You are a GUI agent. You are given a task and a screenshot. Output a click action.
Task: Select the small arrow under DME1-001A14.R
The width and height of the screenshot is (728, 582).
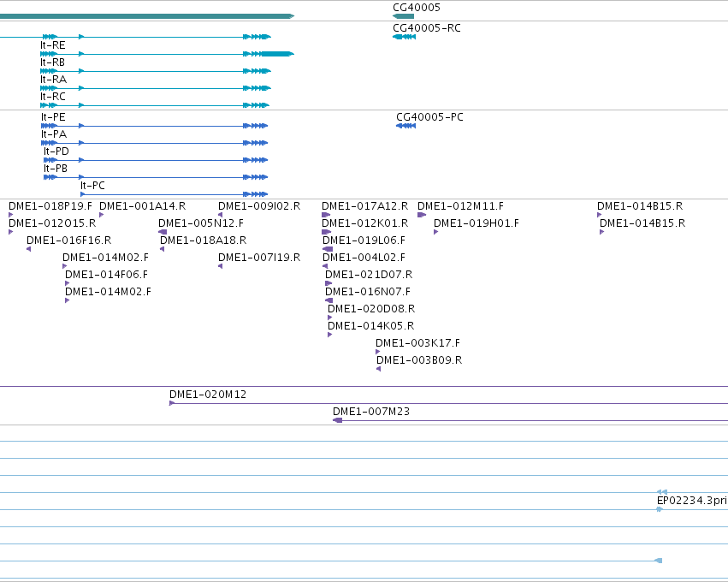point(101,215)
